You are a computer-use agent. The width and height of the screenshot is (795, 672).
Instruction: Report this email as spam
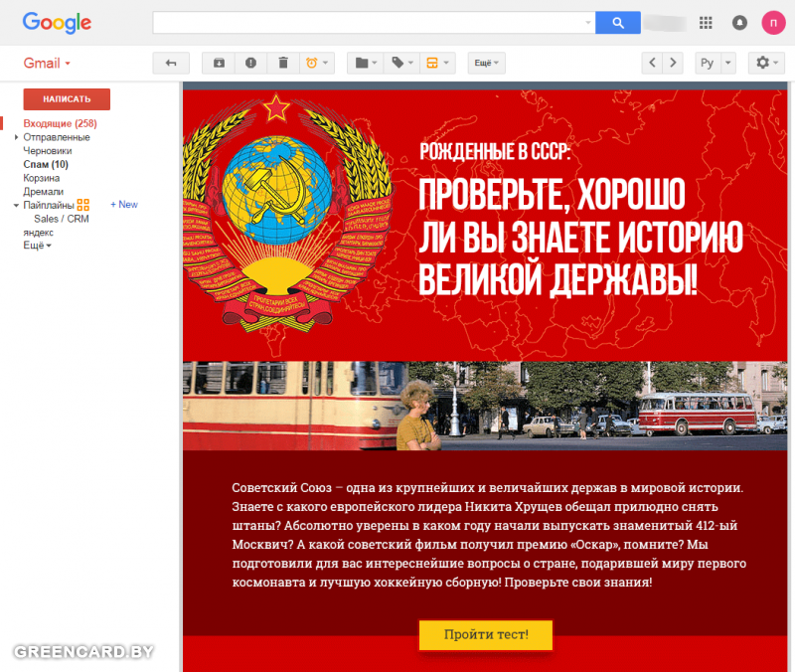[x=250, y=63]
